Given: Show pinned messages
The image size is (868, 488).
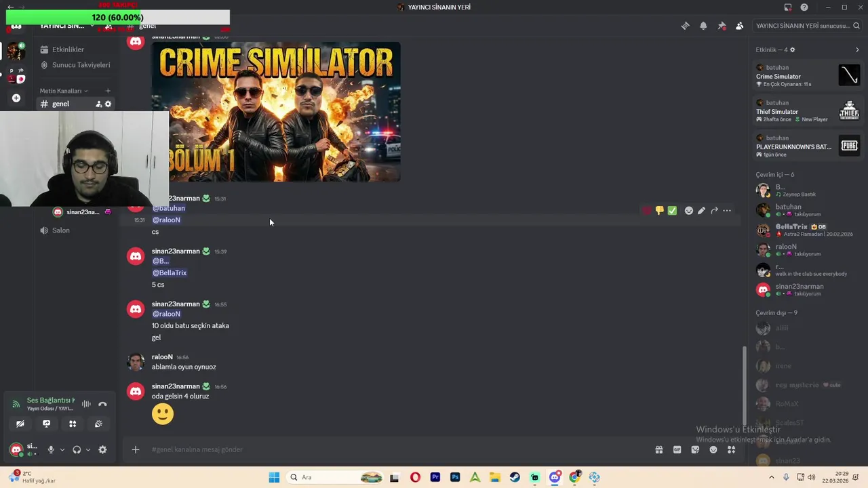Looking at the screenshot, I should [722, 26].
